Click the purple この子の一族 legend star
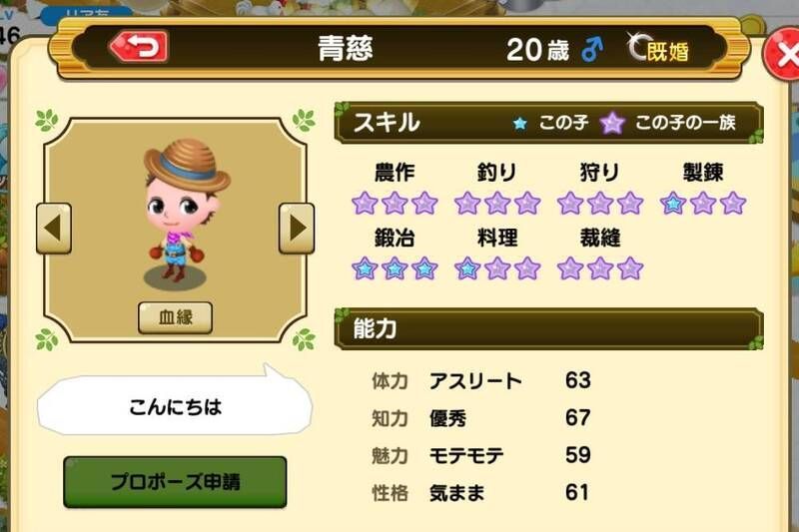The height and width of the screenshot is (532, 799). [612, 123]
